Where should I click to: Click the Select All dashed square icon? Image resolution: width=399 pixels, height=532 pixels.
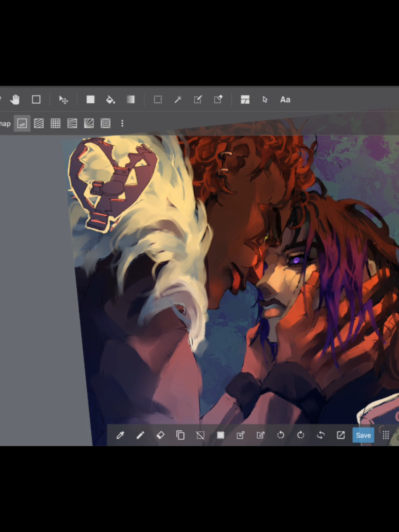point(220,435)
